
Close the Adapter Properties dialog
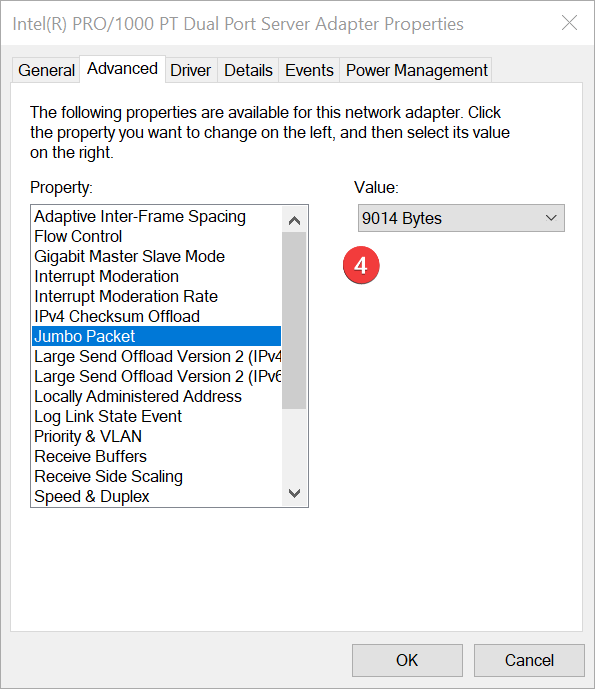[569, 23]
